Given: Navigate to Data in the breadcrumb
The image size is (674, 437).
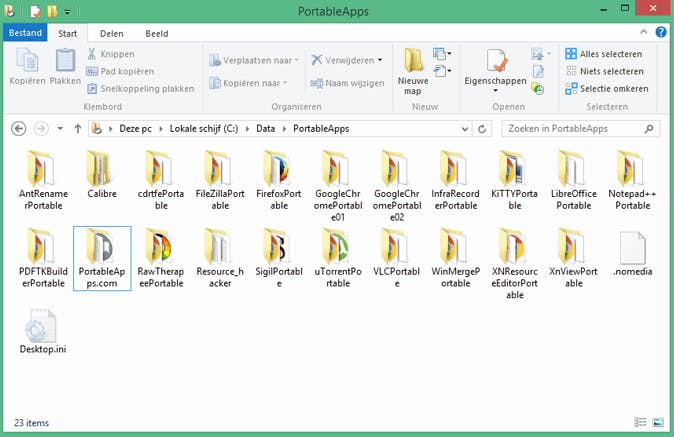Looking at the screenshot, I should coord(265,128).
